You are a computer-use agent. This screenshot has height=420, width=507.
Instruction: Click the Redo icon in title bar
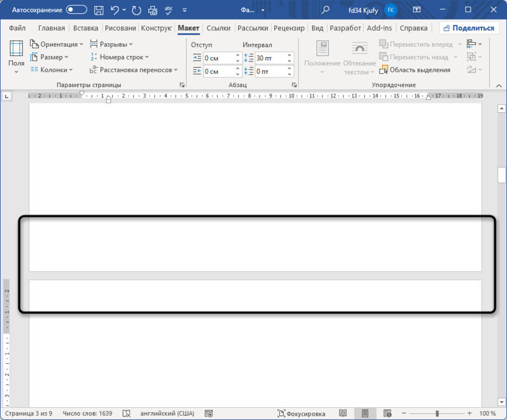coord(136,10)
